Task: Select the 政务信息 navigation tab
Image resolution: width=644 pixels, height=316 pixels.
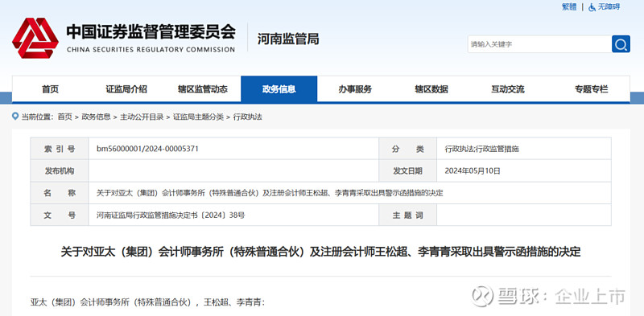Action: (279, 89)
